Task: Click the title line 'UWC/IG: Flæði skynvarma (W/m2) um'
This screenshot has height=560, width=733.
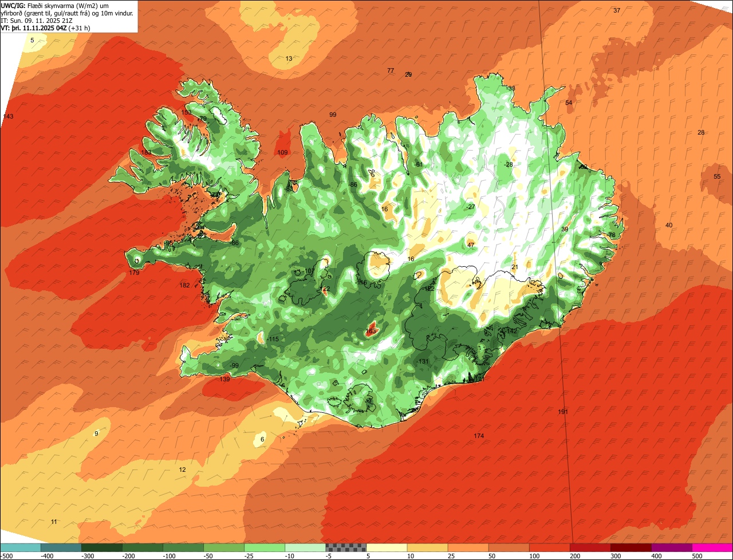Action: click(x=55, y=5)
